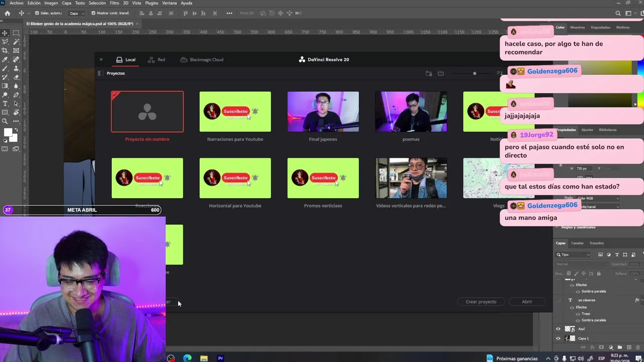Viewport: 644px width, 362px height.
Task: Open the Tipo layer filter dropdown
Action: point(573,255)
